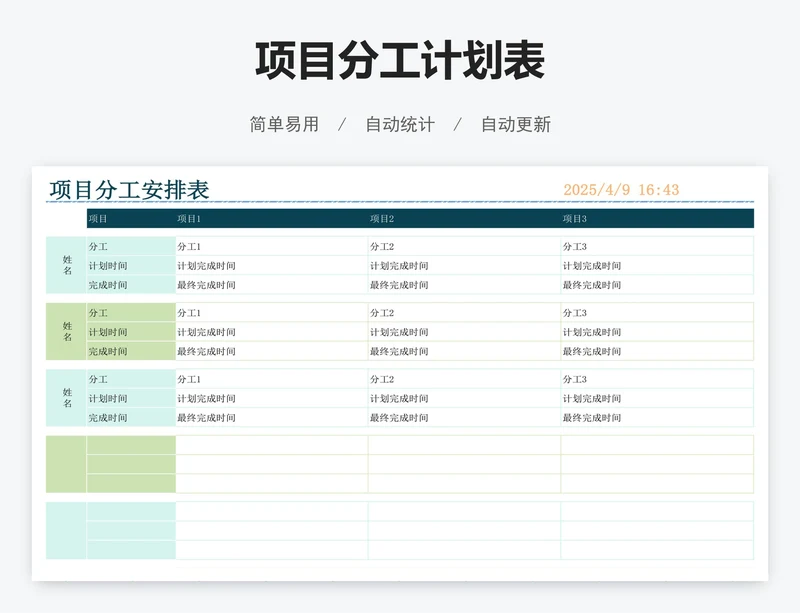Select the 简单易用 feature label
800x613 pixels.
click(x=284, y=125)
